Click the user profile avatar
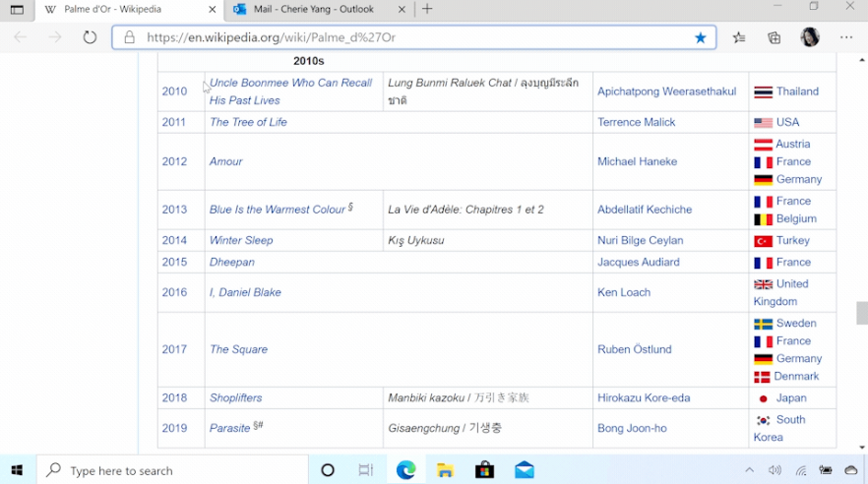The height and width of the screenshot is (484, 868). pos(810,37)
